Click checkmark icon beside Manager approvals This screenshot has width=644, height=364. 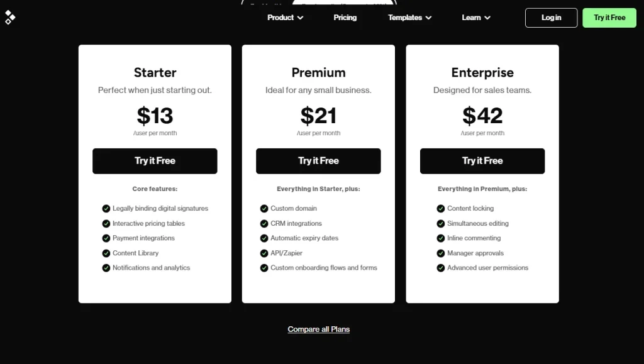coord(441,253)
